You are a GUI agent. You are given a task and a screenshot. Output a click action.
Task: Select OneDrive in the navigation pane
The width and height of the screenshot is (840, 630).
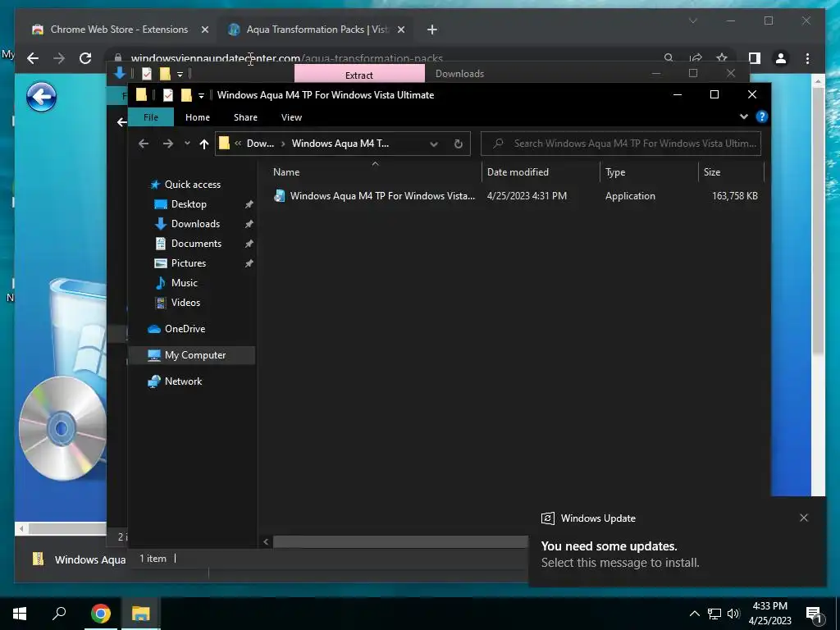[185, 329]
